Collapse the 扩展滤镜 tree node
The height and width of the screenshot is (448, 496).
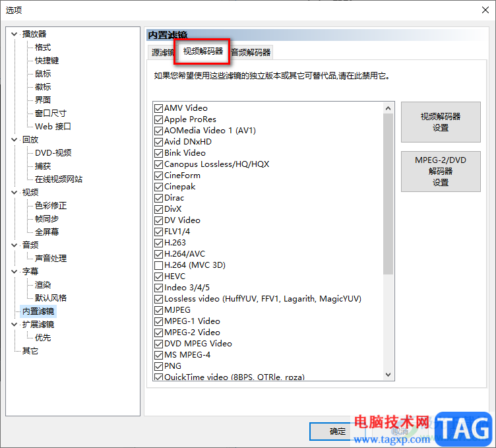point(15,325)
